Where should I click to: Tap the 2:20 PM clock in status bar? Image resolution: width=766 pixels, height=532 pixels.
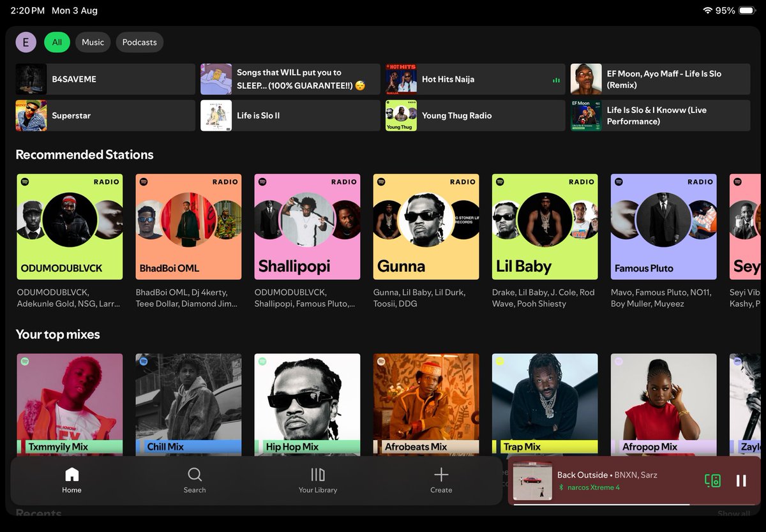27,11
